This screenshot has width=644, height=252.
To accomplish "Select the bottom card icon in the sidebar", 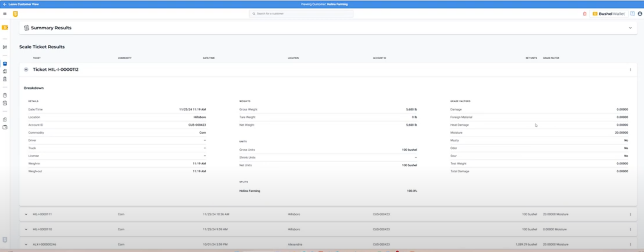I will tap(5, 127).
